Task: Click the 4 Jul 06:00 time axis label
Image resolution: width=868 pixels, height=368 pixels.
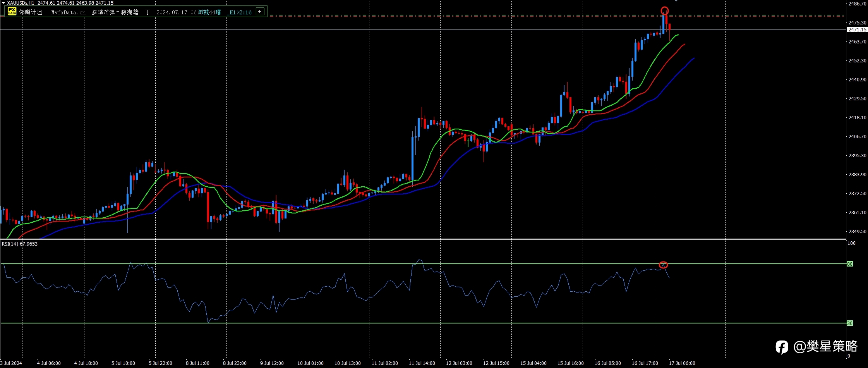Action: coord(49,363)
